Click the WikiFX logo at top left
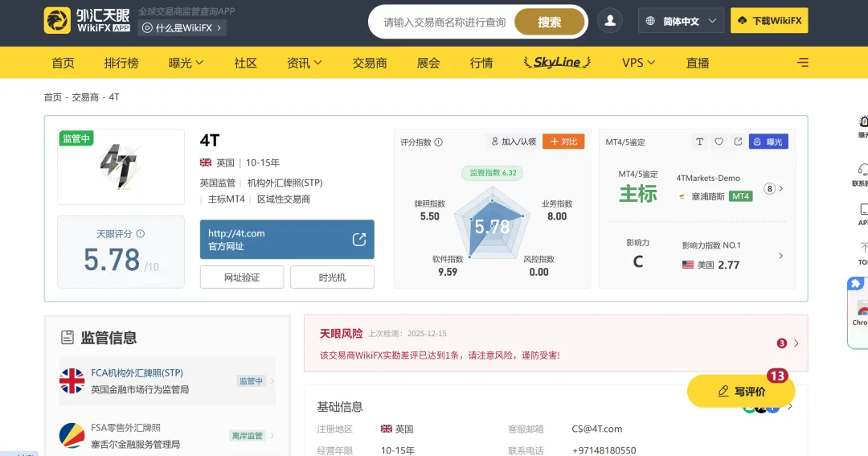Screen dimensions: 868x456 [x=87, y=20]
